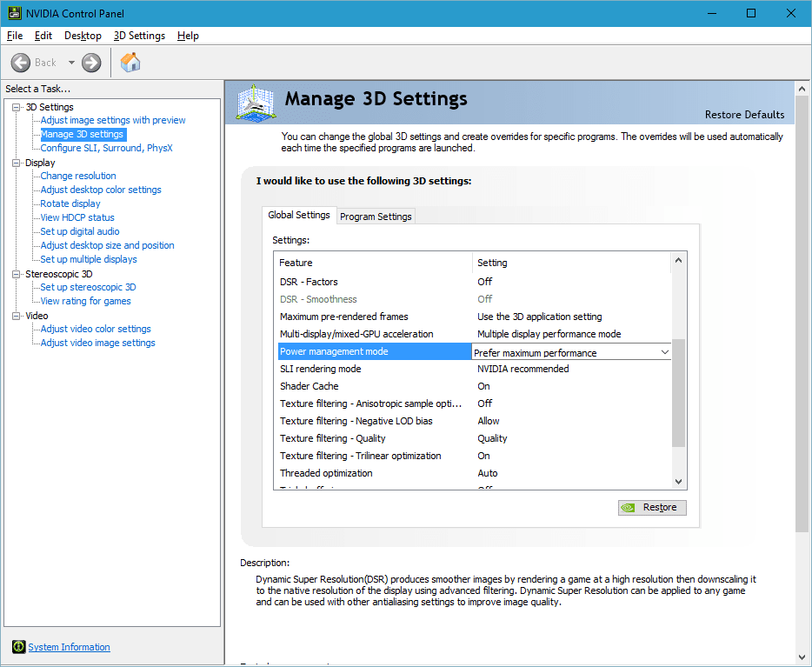
Task: Open the Help menu
Action: pyautogui.click(x=188, y=36)
